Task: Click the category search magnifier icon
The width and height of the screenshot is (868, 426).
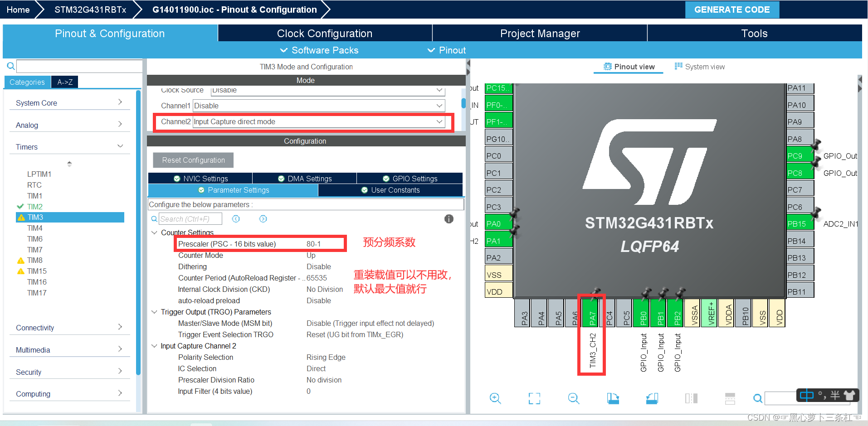Action: coord(10,66)
